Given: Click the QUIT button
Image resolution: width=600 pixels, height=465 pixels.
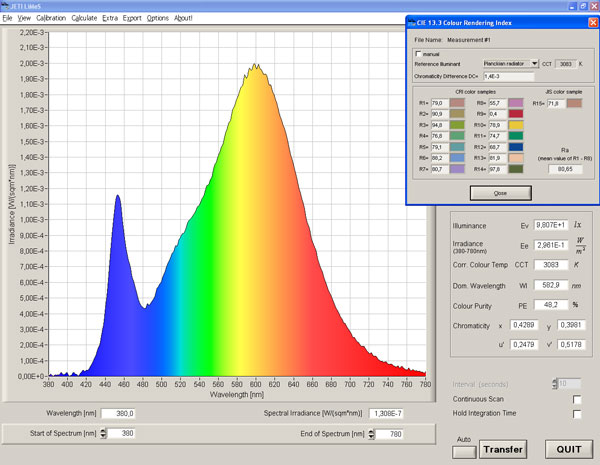Looking at the screenshot, I should [569, 449].
